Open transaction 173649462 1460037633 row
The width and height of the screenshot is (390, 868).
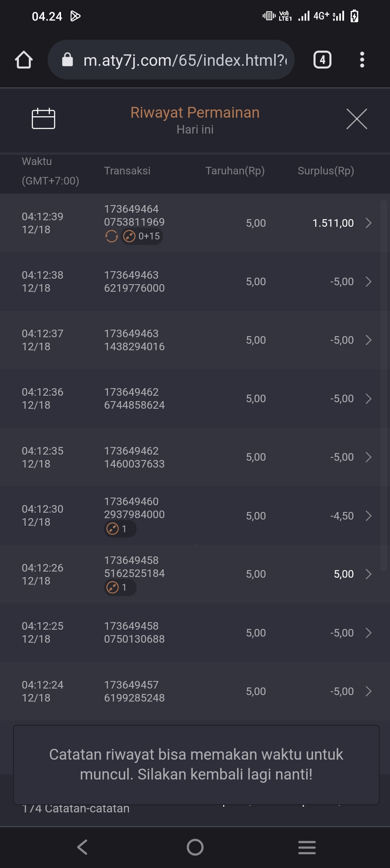195,457
